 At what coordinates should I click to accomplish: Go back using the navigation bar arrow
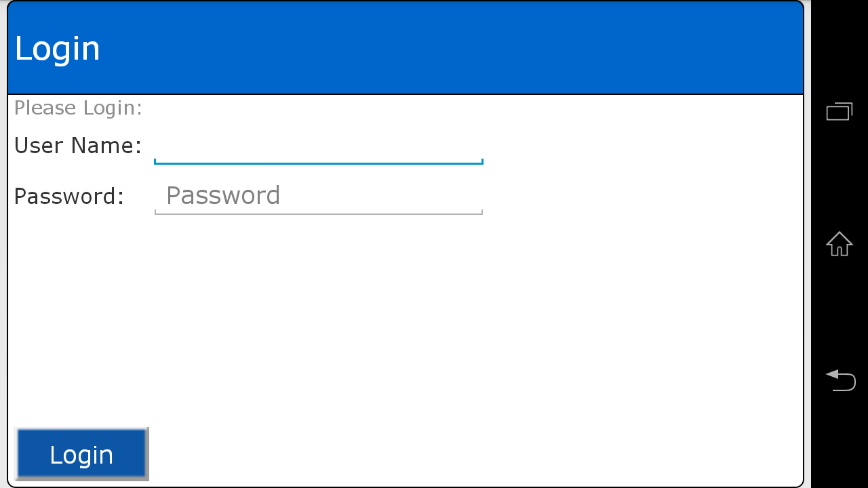click(x=840, y=380)
